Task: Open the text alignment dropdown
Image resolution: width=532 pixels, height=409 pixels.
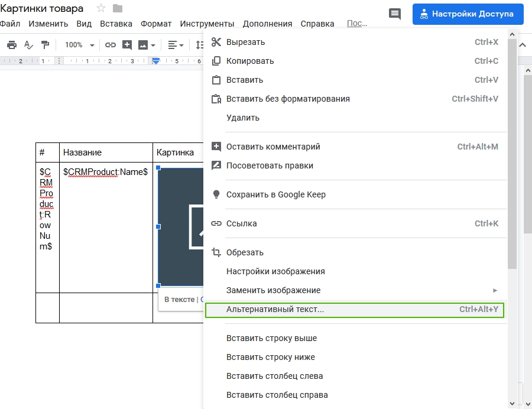Action: 176,45
